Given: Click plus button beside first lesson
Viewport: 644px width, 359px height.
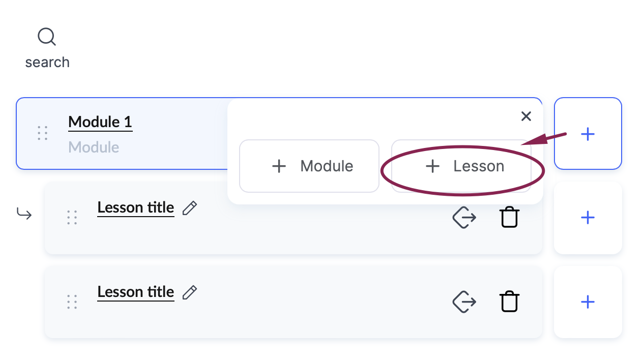Looking at the screenshot, I should (588, 218).
